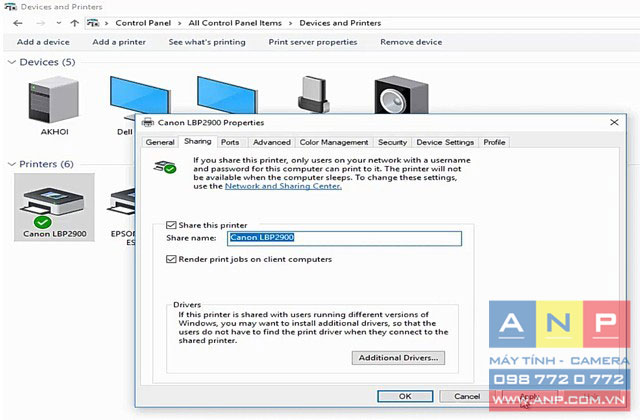
Task: Open the Color Management tab
Action: (334, 142)
